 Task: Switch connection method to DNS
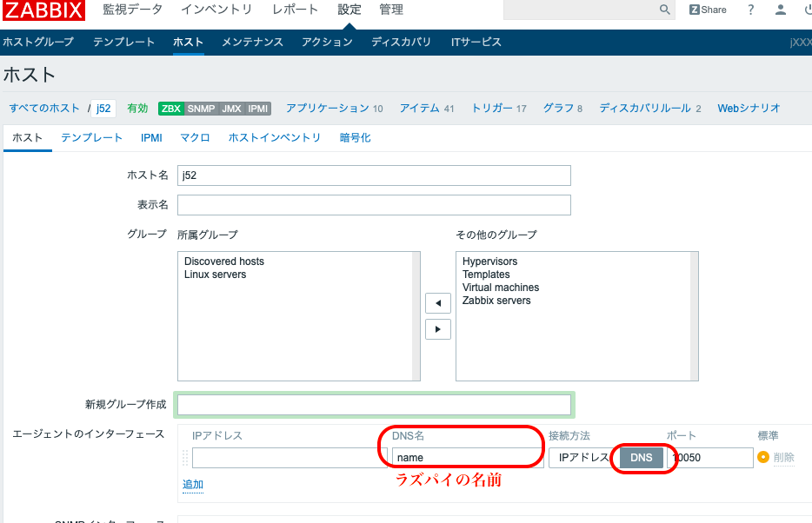click(x=641, y=458)
